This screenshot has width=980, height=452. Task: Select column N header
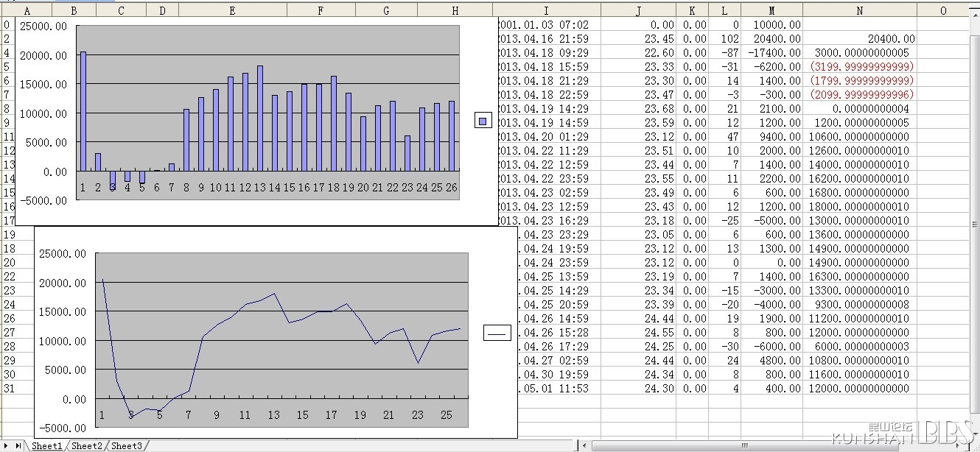tap(860, 10)
